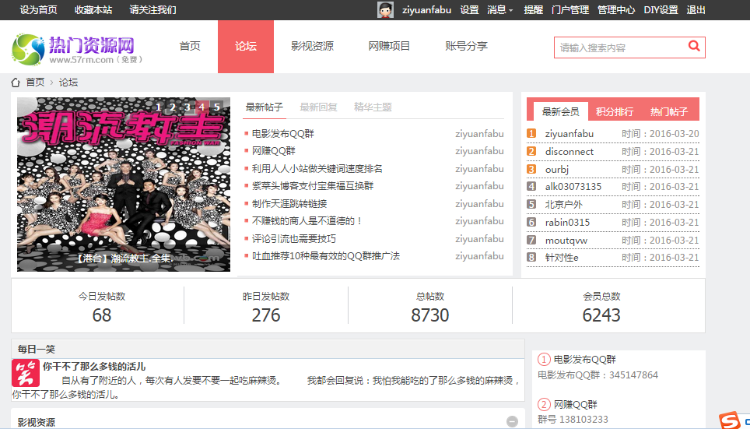Click 电影发布QQ群 heading in right sidebar
750x429 pixels.
[x=585, y=359]
